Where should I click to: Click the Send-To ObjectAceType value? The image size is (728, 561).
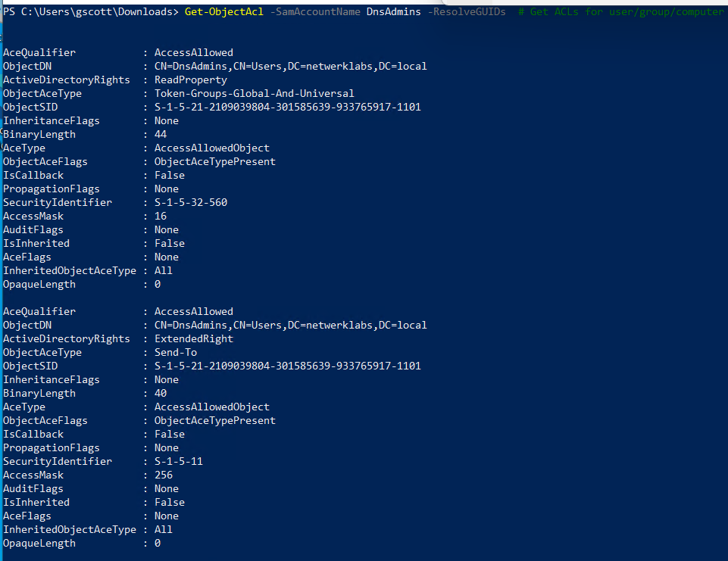pos(176,352)
